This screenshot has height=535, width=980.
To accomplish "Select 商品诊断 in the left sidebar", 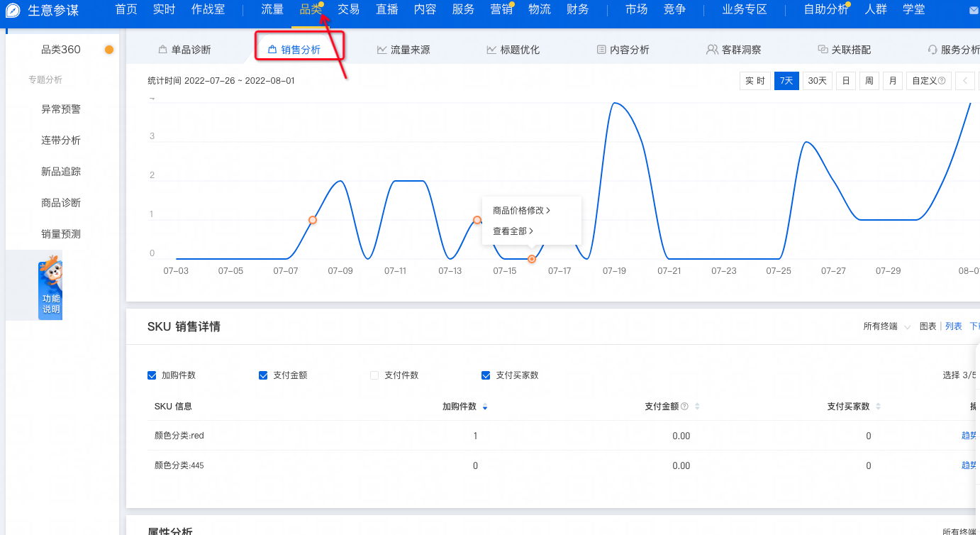I will point(61,203).
